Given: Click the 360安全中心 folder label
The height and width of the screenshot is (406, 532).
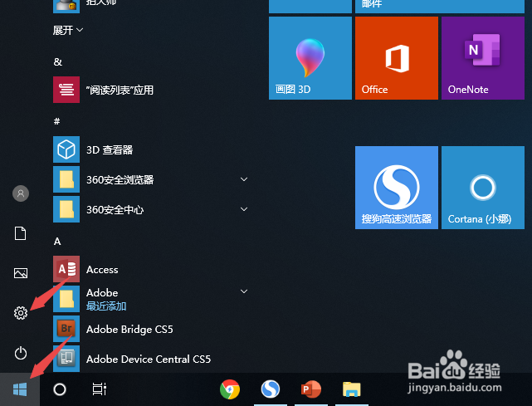Looking at the screenshot, I should [x=115, y=209].
